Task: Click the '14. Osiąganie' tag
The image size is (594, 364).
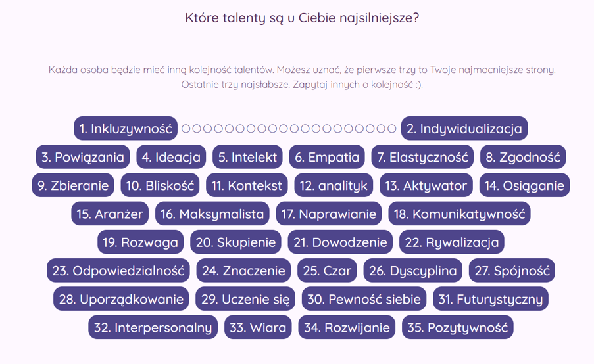Action: [524, 185]
